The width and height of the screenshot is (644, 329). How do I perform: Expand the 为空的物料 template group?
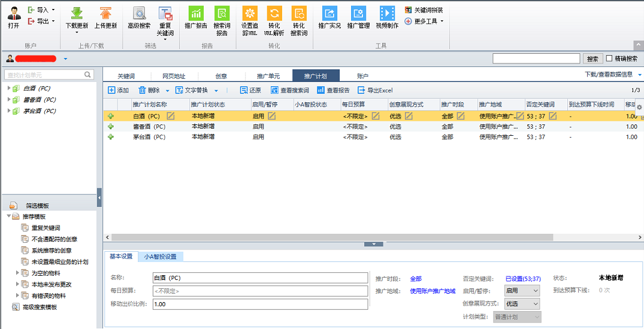pyautogui.click(x=18, y=273)
